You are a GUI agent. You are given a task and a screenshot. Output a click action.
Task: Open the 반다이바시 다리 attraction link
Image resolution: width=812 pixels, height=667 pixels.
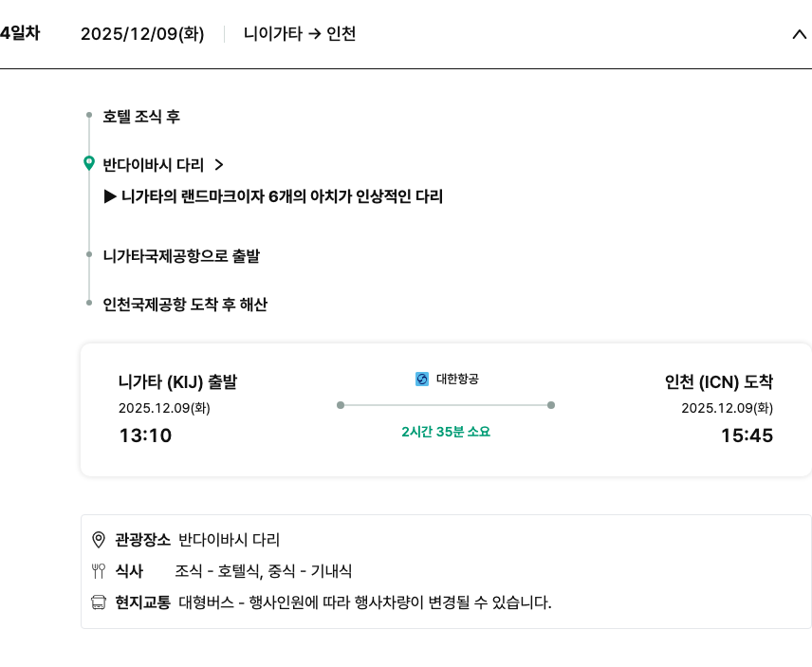tap(153, 164)
